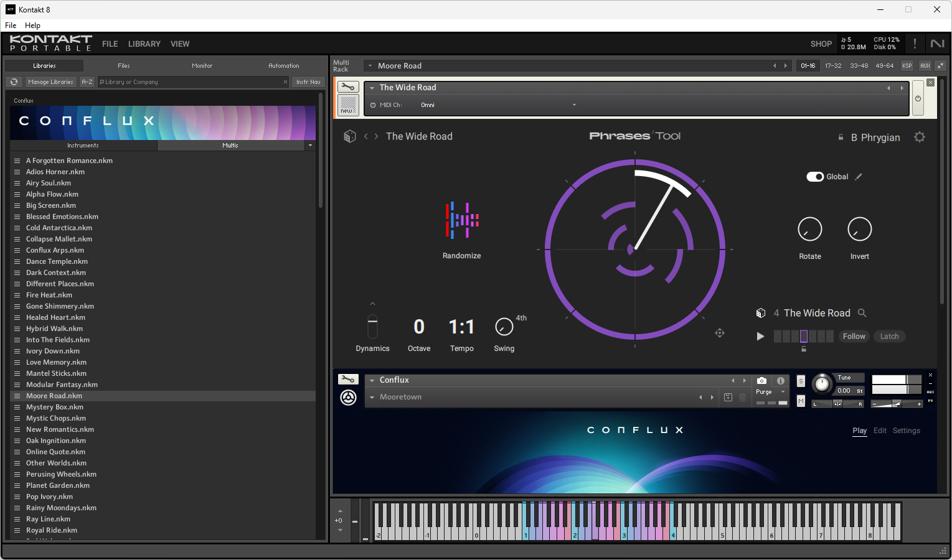Open the Help menu
The image size is (952, 560).
pos(32,26)
